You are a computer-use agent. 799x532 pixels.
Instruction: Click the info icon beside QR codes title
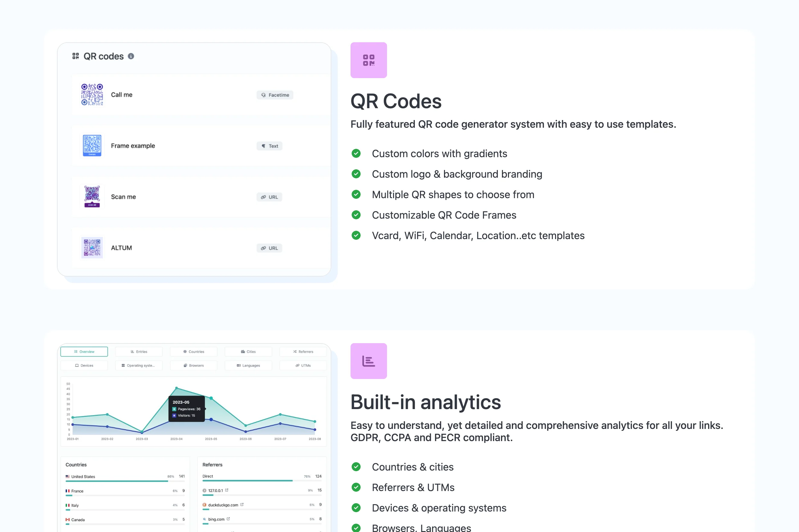pyautogui.click(x=131, y=56)
